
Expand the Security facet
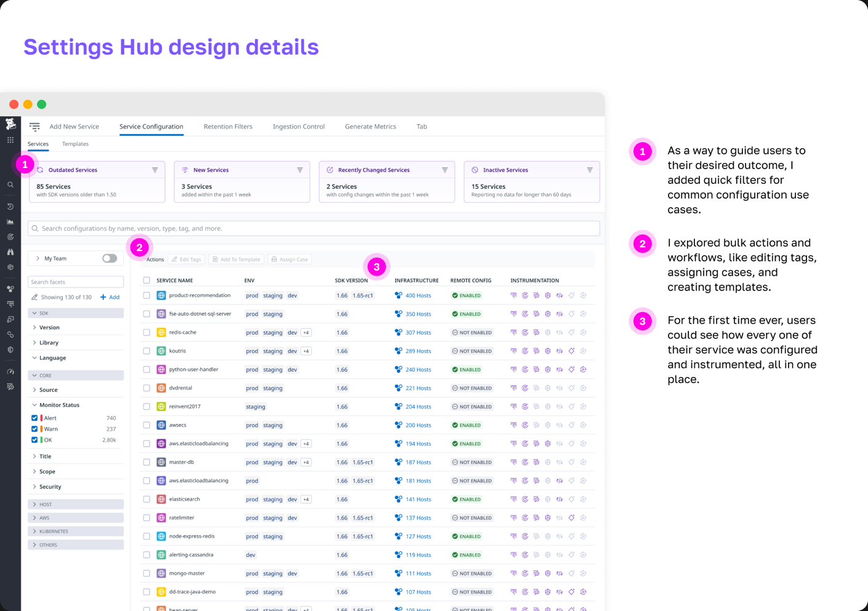coord(34,487)
